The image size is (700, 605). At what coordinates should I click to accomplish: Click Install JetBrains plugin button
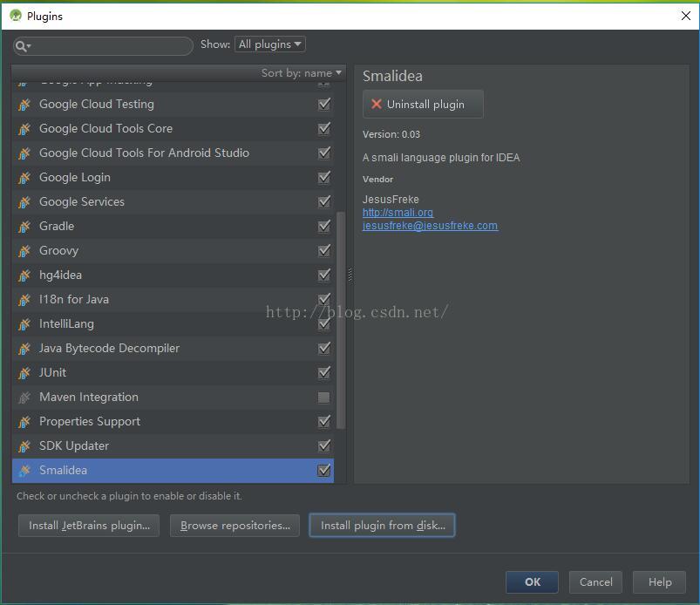point(89,526)
